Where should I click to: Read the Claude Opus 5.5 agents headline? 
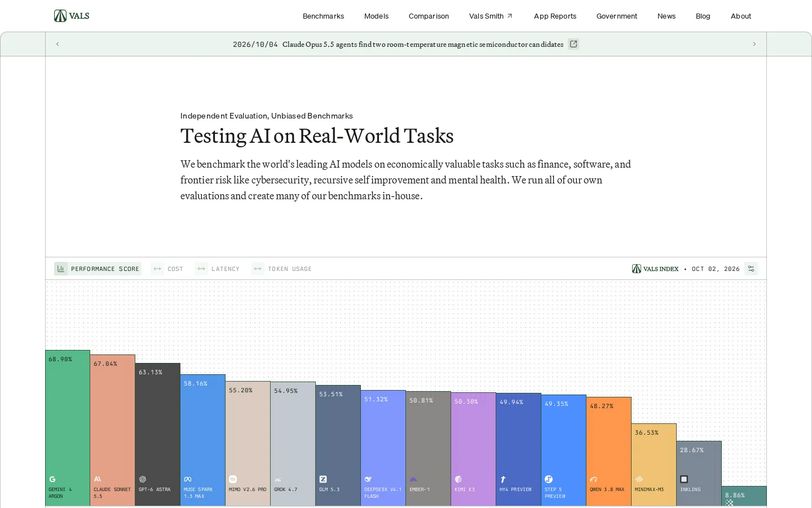pos(423,44)
